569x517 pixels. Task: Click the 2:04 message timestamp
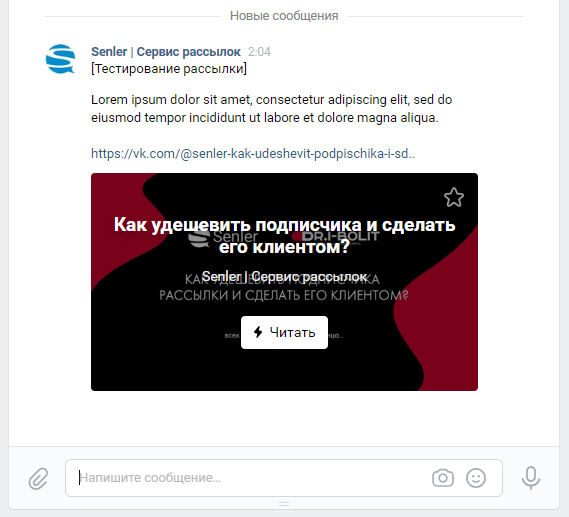tap(259, 52)
